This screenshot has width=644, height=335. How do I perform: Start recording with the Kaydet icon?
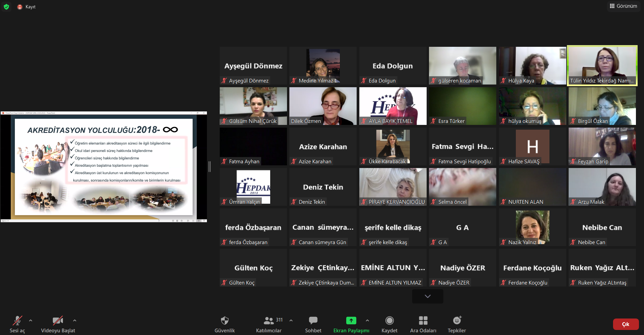389,321
